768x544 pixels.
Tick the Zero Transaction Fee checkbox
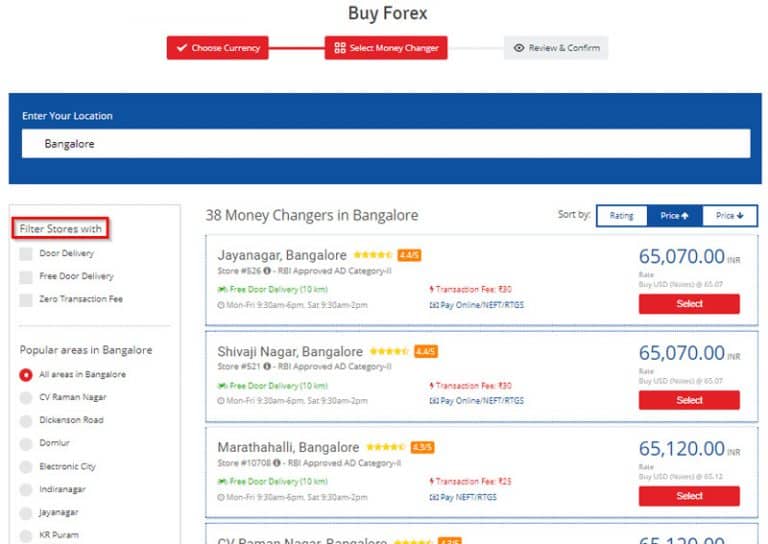point(26,300)
